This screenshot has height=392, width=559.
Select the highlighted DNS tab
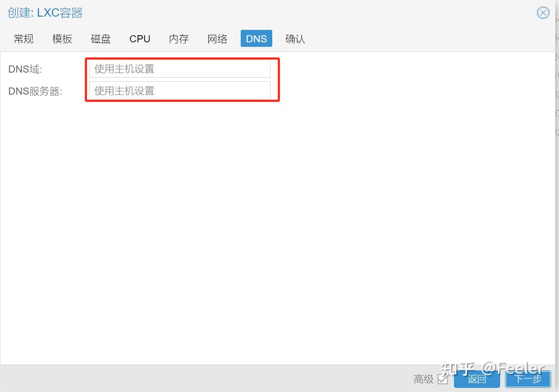pyautogui.click(x=256, y=39)
